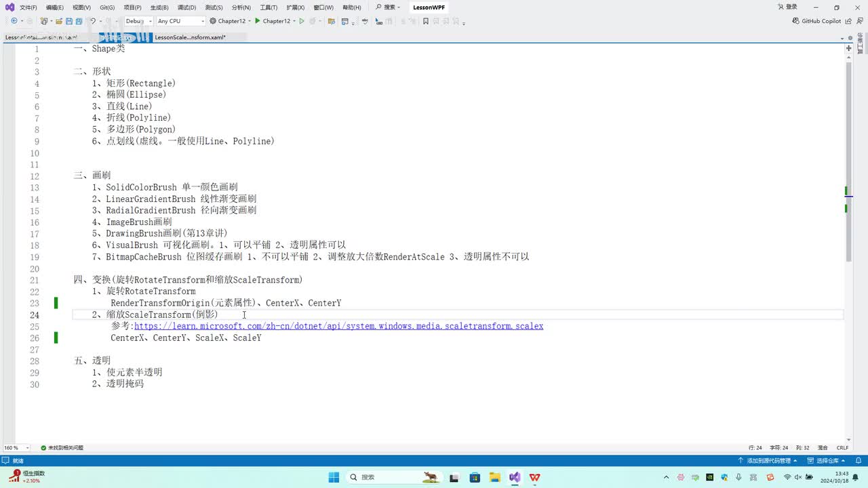
Task: Open the Chapter12 startup project dropdown
Action: pos(231,21)
